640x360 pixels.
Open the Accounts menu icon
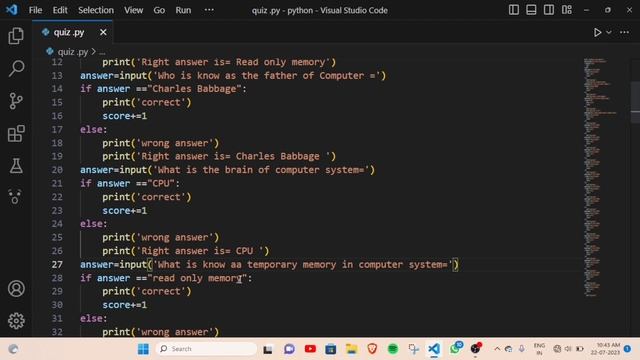pos(16,289)
